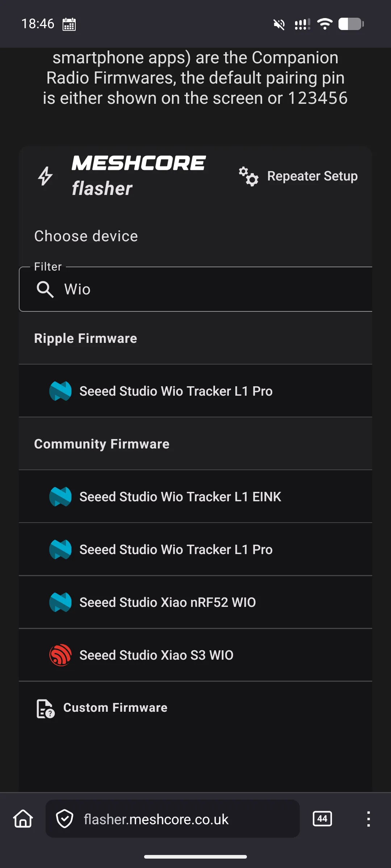The image size is (391, 868).
Task: Select Seeed Studio Xiao S3 WIO
Action: click(195, 655)
